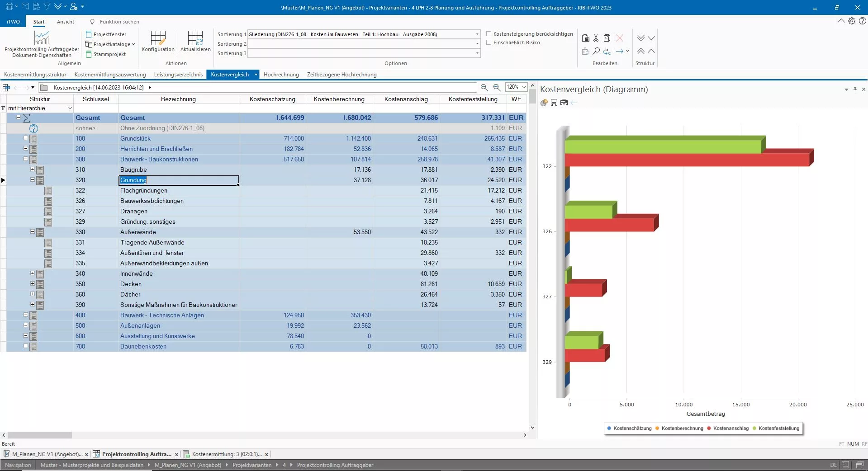Switch to the Leistungsverzeichnis tab

(178, 75)
